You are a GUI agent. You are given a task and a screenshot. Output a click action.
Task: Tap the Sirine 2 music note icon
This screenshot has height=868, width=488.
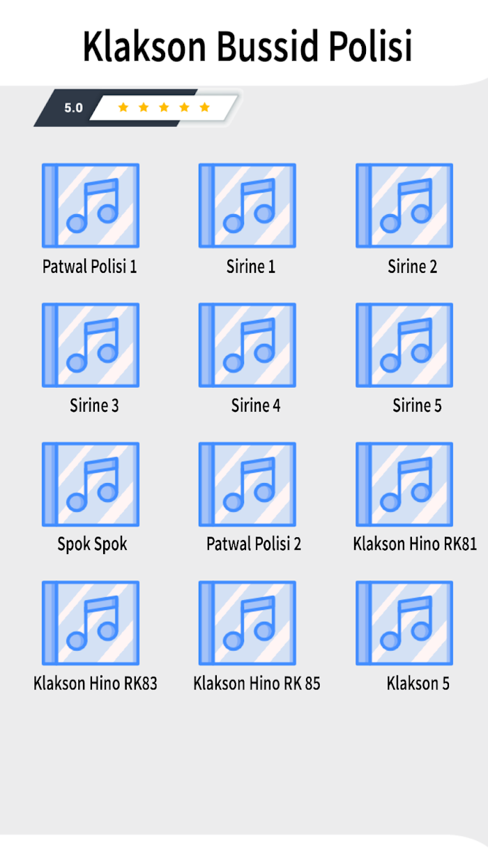click(x=404, y=206)
